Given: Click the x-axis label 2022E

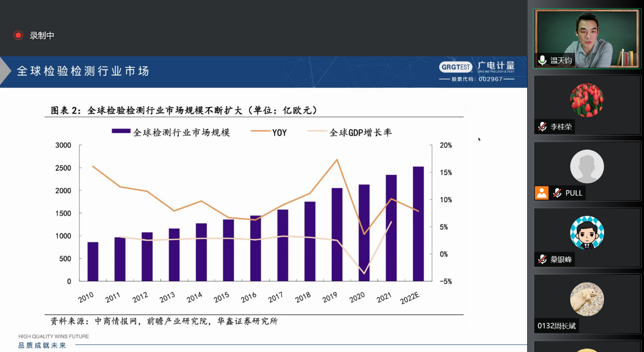Looking at the screenshot, I should pyautogui.click(x=411, y=298).
